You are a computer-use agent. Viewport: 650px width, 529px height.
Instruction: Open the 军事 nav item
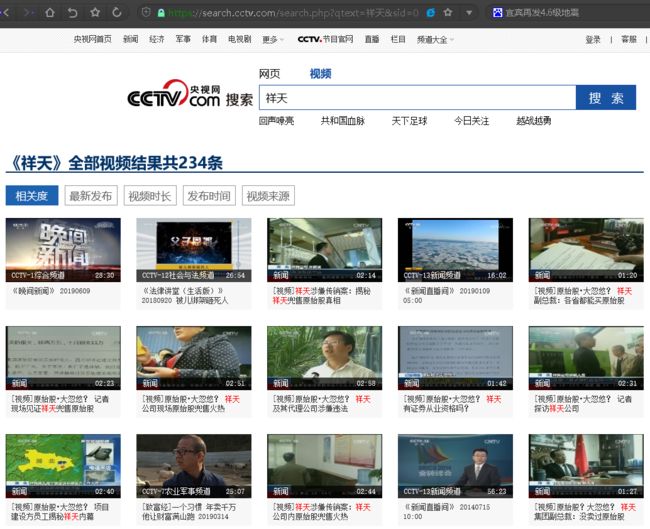[x=183, y=39]
